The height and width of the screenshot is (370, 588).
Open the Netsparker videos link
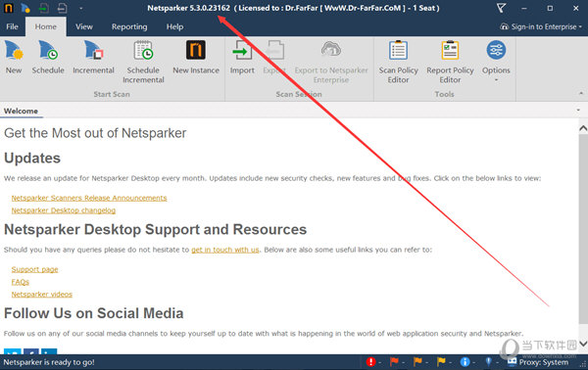pyautogui.click(x=41, y=294)
